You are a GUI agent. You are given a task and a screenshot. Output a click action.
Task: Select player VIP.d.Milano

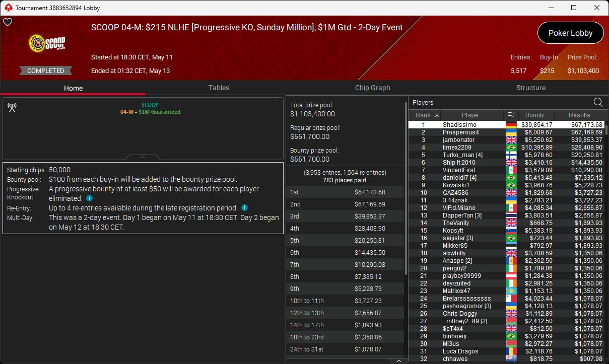coord(459,208)
